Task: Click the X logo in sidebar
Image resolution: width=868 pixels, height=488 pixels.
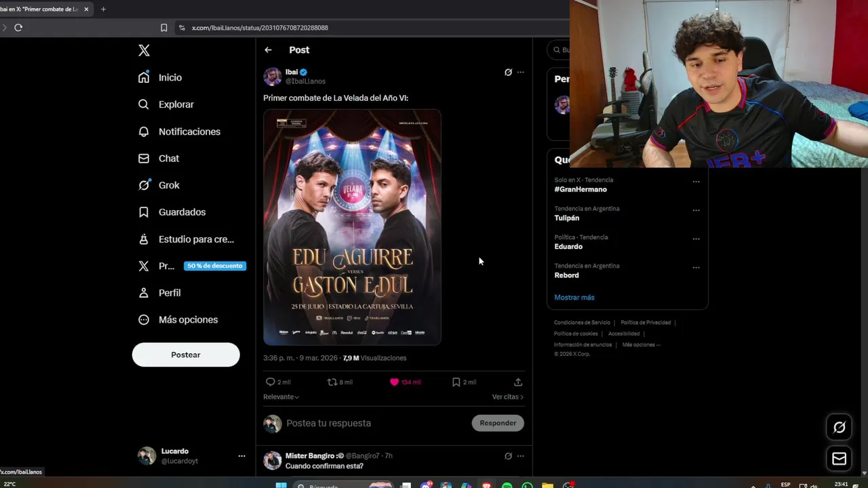Action: coord(144,50)
